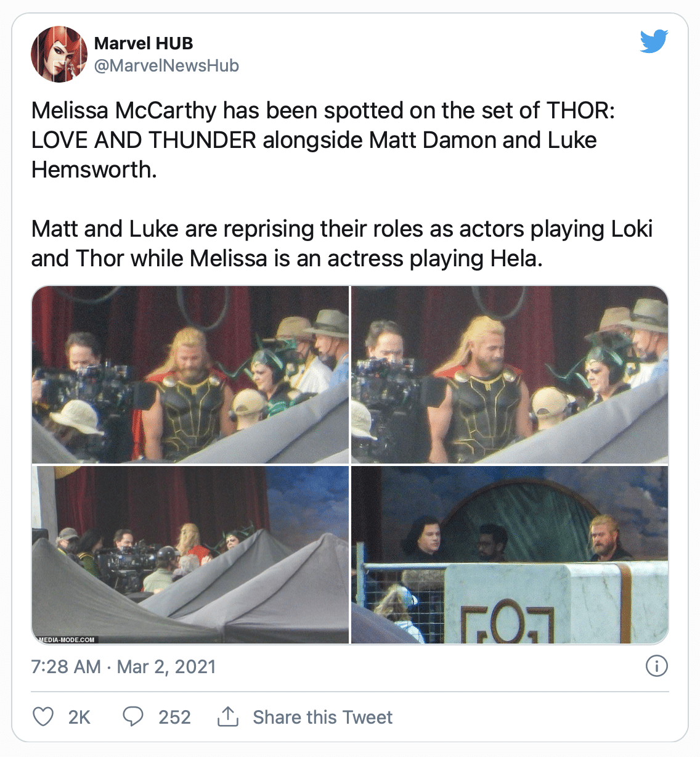Screen dimensions: 700x757
Task: Click the 2K likes count
Action: [x=79, y=717]
